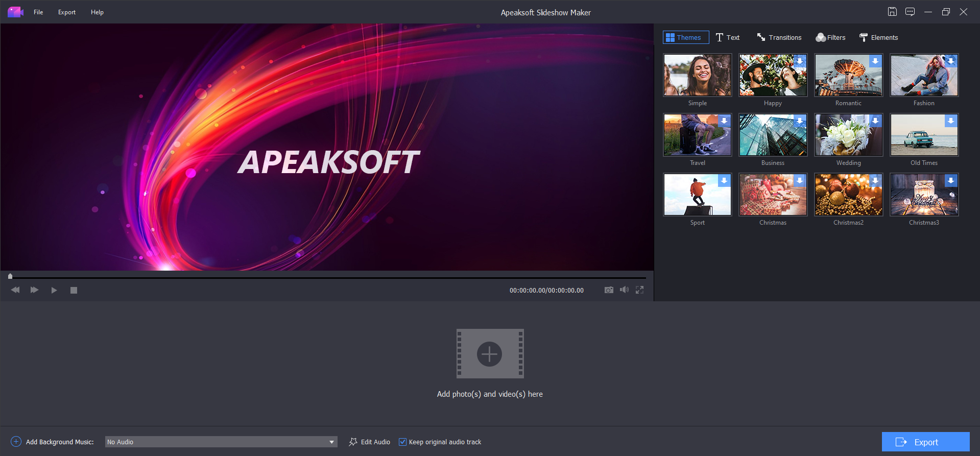Enter fullscreen preview mode
This screenshot has width=980, height=456.
(639, 290)
